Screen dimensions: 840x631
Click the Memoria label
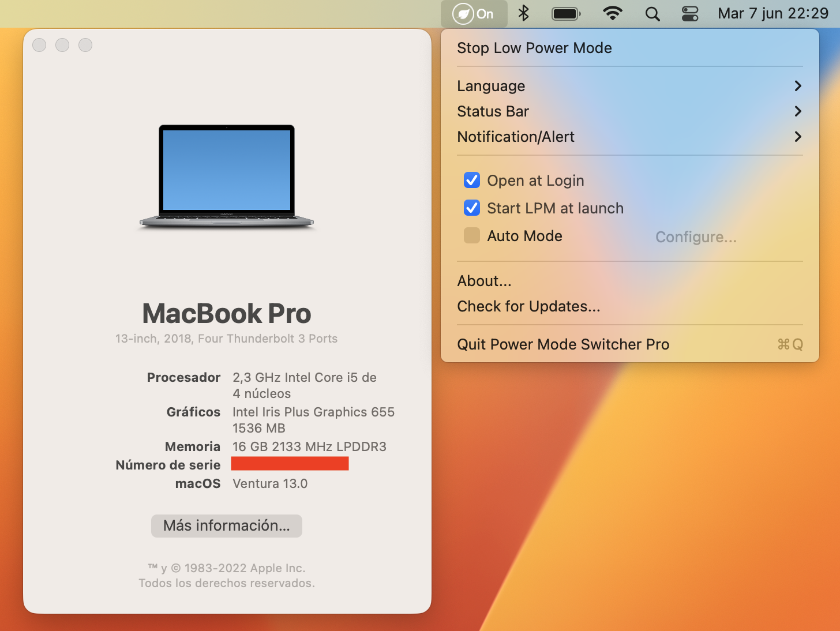click(193, 446)
